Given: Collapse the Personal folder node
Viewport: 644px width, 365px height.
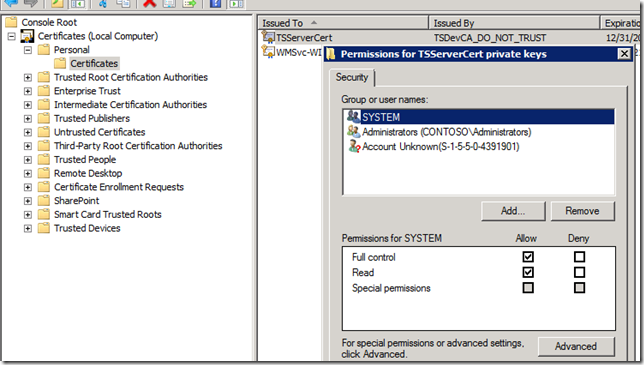Looking at the screenshot, I should [x=28, y=50].
